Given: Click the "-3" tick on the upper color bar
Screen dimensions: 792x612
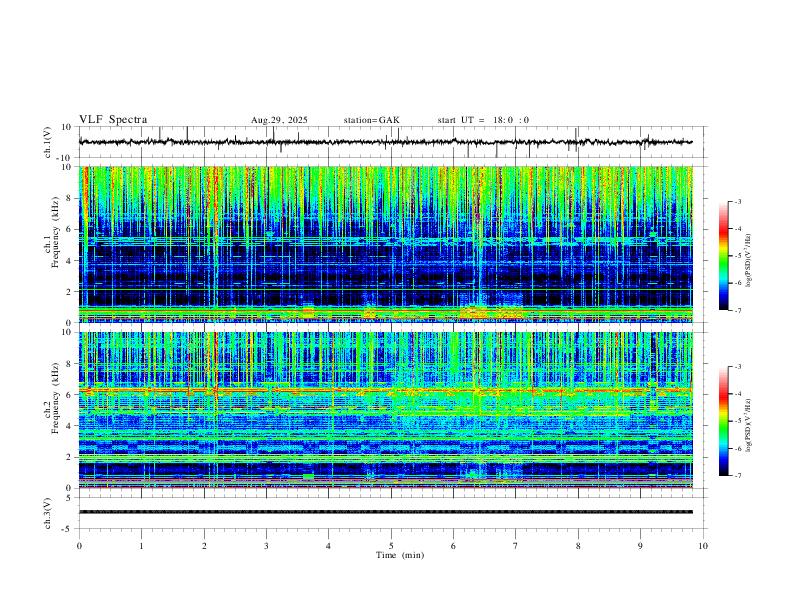Looking at the screenshot, I should click(738, 202).
